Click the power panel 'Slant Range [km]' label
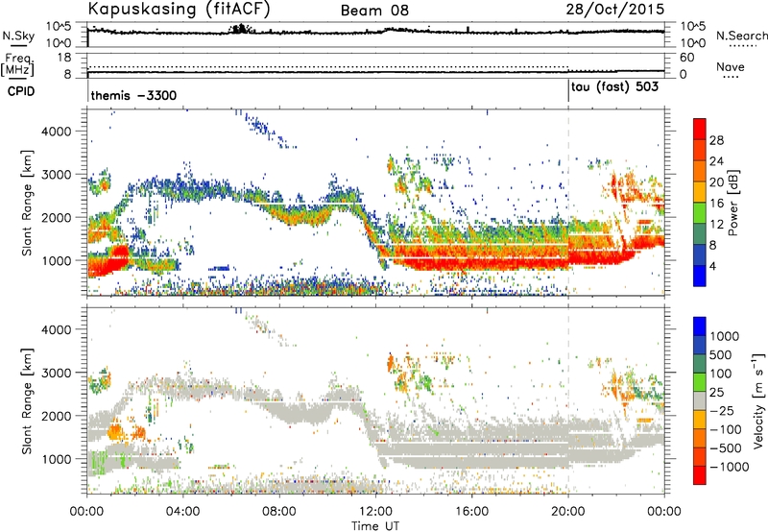The image size is (768, 532). click(x=27, y=203)
